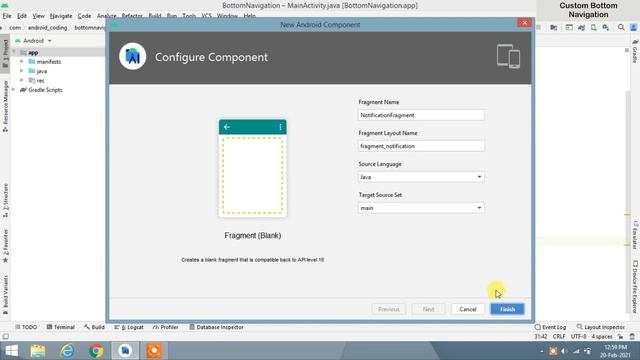Open the Profiler tool window

pos(165,327)
